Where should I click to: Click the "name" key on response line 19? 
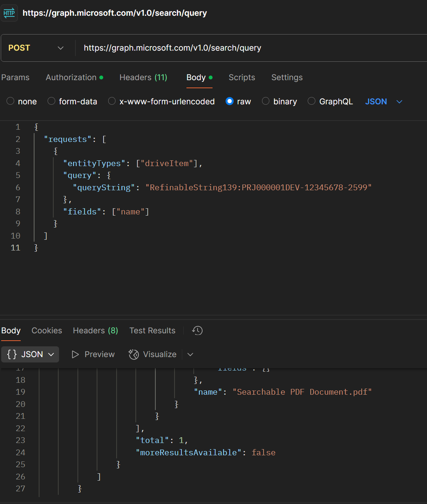coord(208,392)
